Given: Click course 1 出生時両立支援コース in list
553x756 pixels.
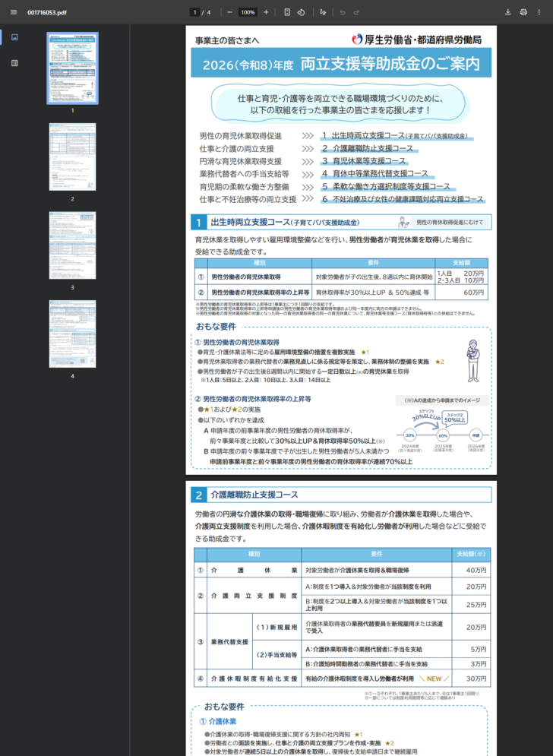Looking at the screenshot, I should click(x=395, y=136).
